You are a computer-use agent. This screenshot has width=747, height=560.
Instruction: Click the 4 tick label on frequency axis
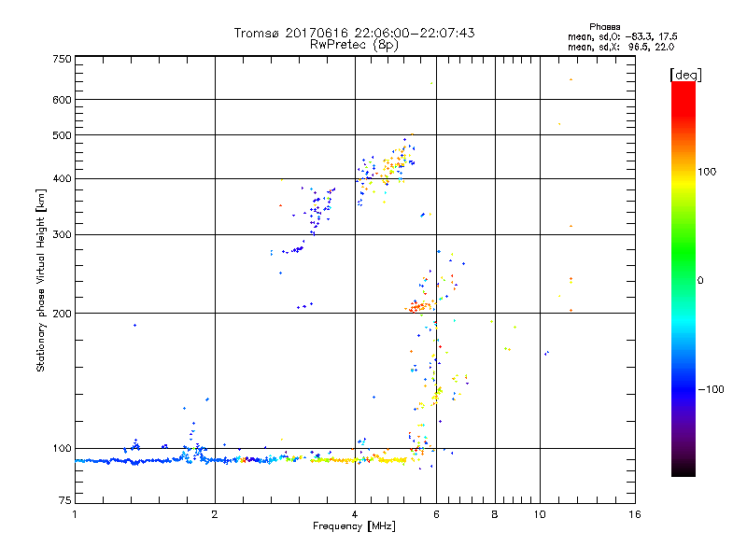[x=355, y=514]
